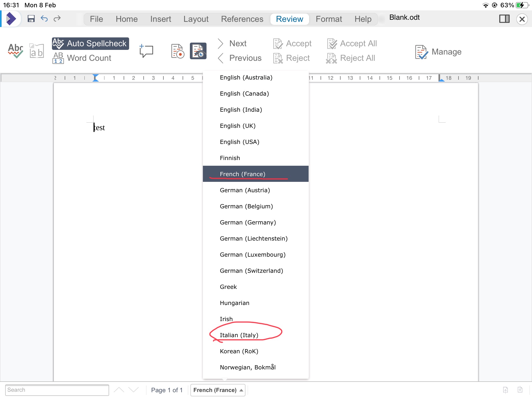Toggle Show track changes eye icon
Image resolution: width=532 pixels, height=399 pixels.
[198, 51]
